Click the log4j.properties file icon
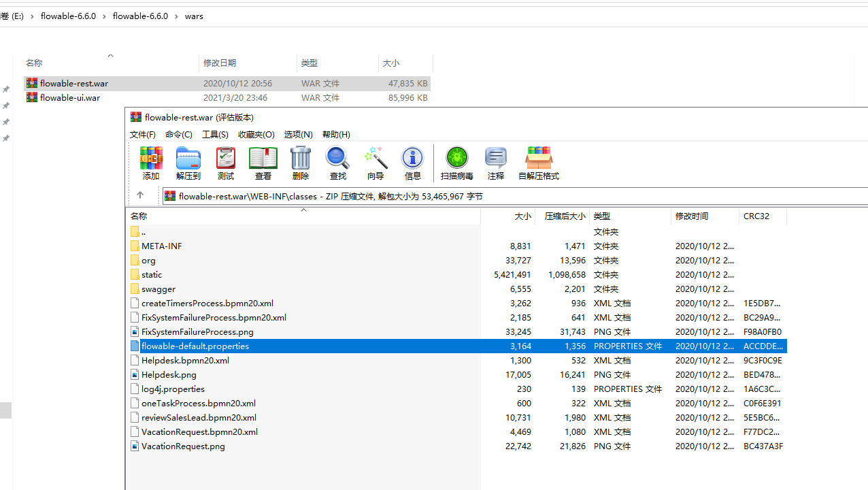This screenshot has width=868, height=490. click(135, 389)
